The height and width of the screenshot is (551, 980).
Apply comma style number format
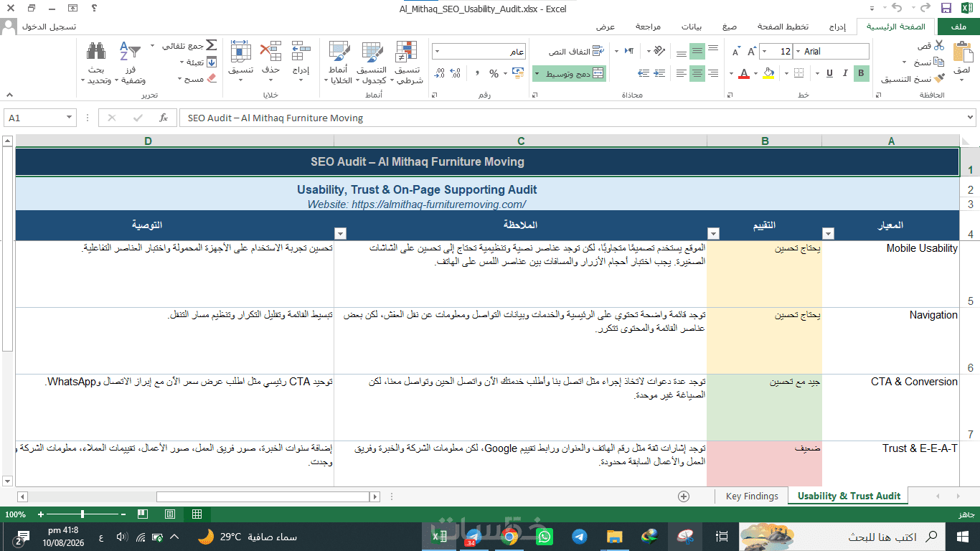click(477, 73)
